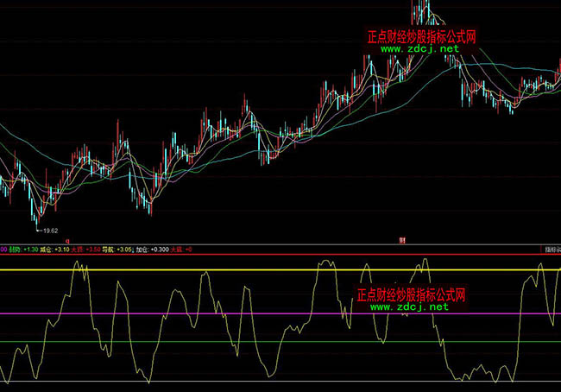561x392 pixels.
Task: Click 正点财经炒股指标公式网 title in price chart
Action: click(x=420, y=37)
